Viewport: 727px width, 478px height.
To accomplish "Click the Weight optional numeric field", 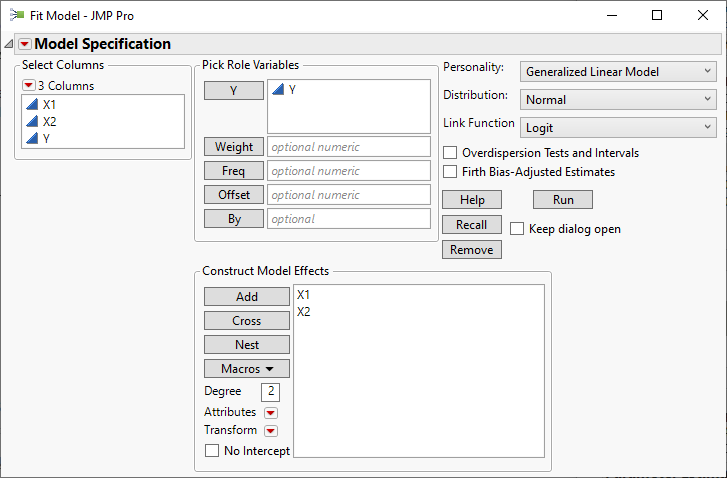I will pyautogui.click(x=348, y=147).
